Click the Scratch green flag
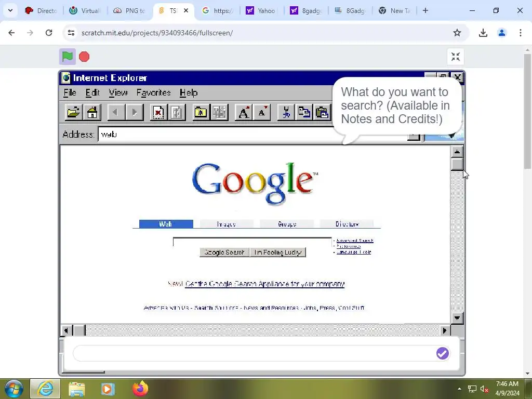 [68, 57]
